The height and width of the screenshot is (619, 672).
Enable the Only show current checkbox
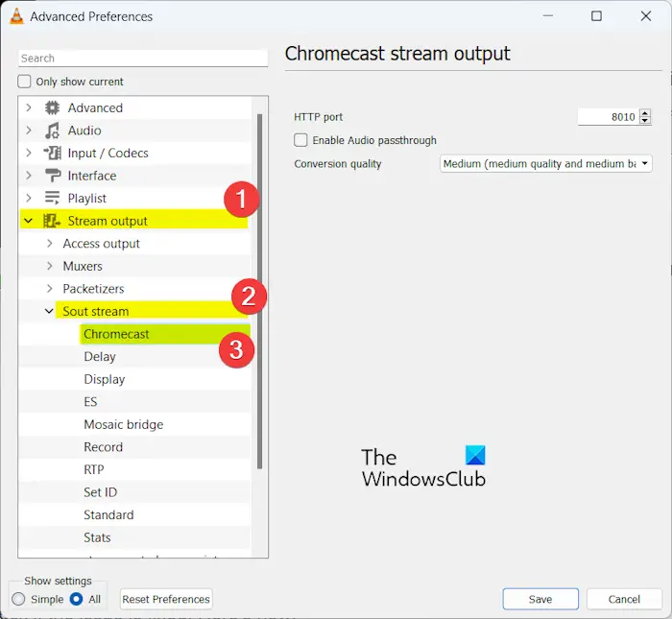(x=24, y=82)
